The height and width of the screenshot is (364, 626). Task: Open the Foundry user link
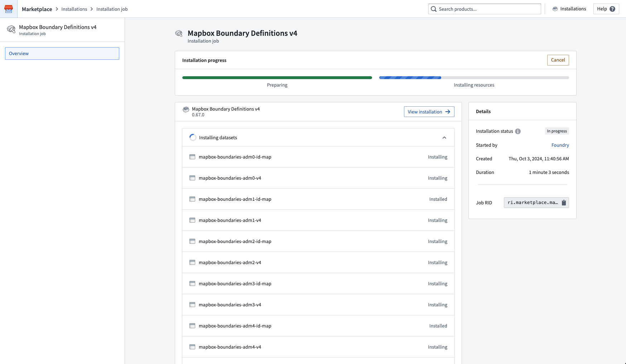click(560, 145)
